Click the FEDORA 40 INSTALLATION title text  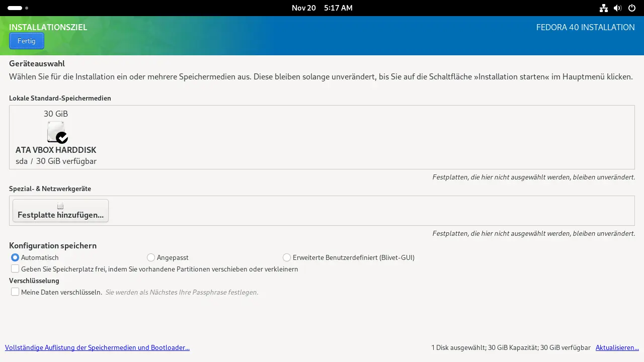tap(585, 28)
